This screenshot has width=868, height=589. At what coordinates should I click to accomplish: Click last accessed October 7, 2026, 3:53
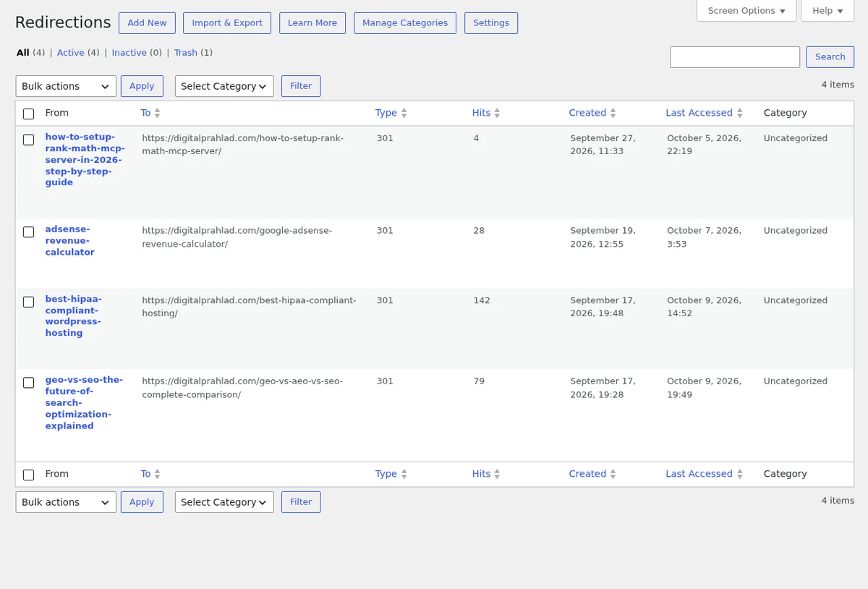click(704, 237)
